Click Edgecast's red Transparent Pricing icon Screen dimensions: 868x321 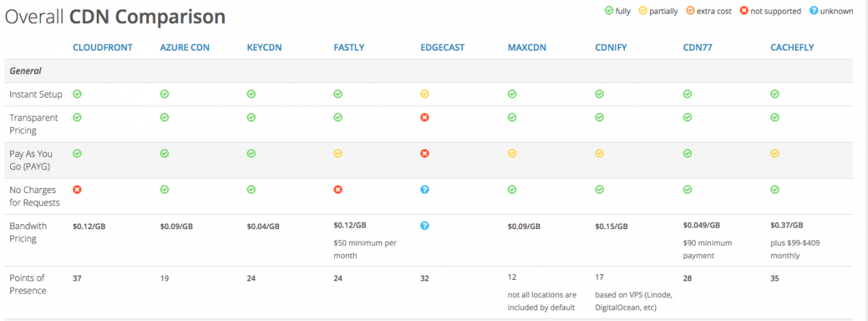click(x=425, y=117)
